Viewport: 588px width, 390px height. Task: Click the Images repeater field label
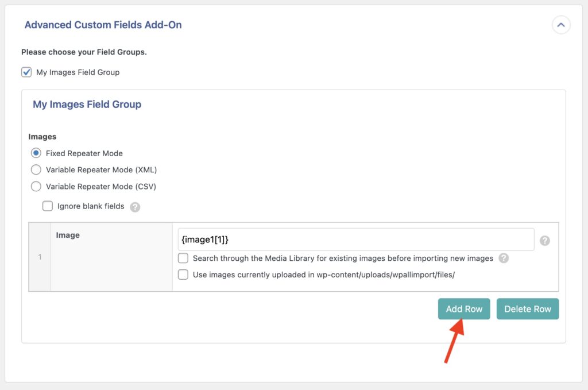coord(42,137)
